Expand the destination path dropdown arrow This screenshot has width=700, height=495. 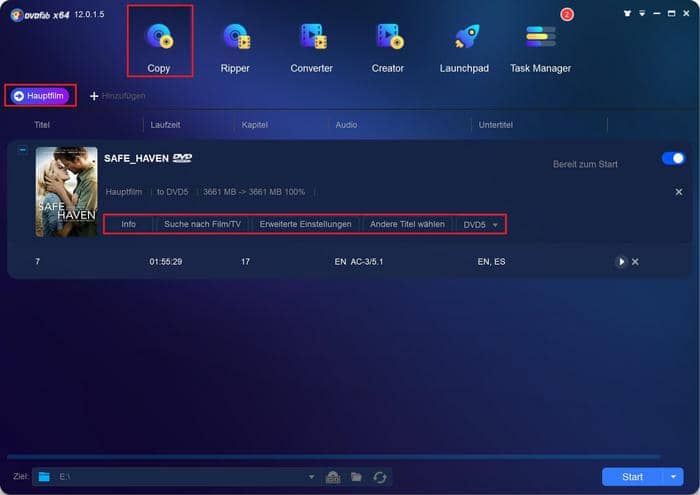[x=311, y=477]
